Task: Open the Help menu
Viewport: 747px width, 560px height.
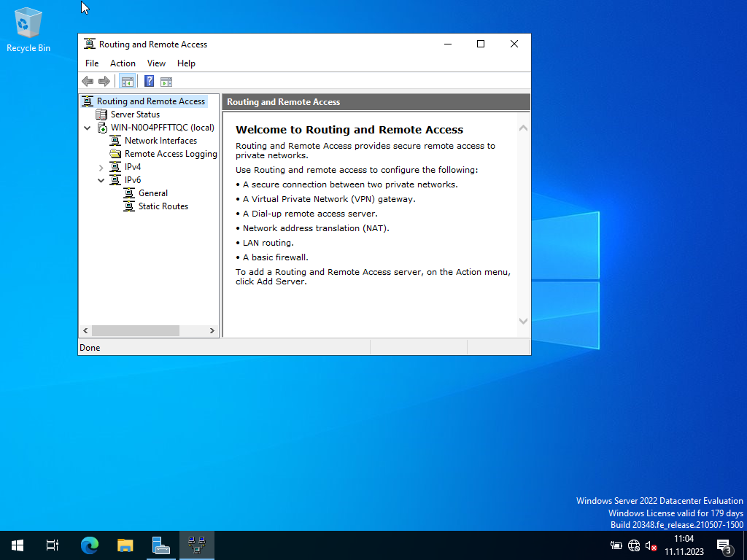Action: click(x=186, y=63)
